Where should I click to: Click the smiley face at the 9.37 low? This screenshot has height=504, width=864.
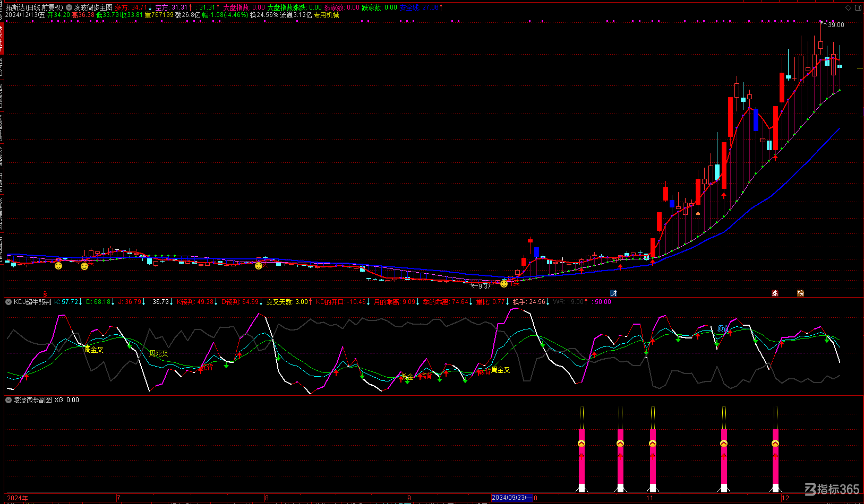[504, 284]
